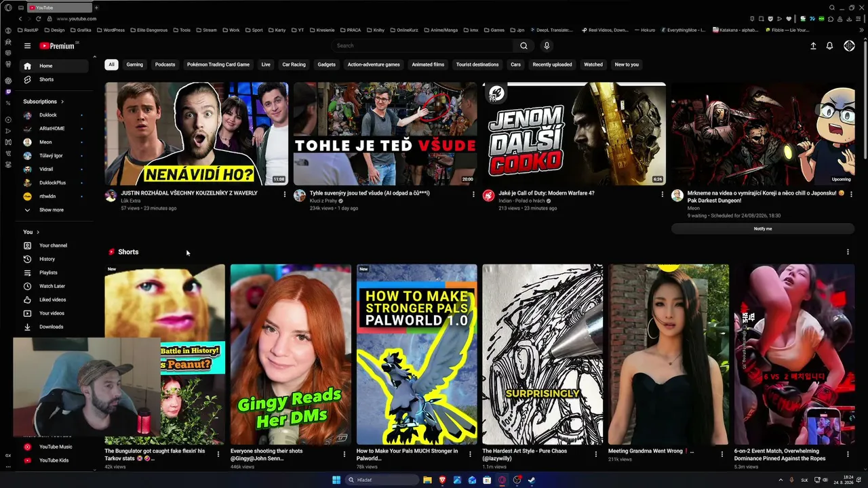Open Brave browser from the taskbar
Image resolution: width=868 pixels, height=488 pixels.
tap(442, 480)
